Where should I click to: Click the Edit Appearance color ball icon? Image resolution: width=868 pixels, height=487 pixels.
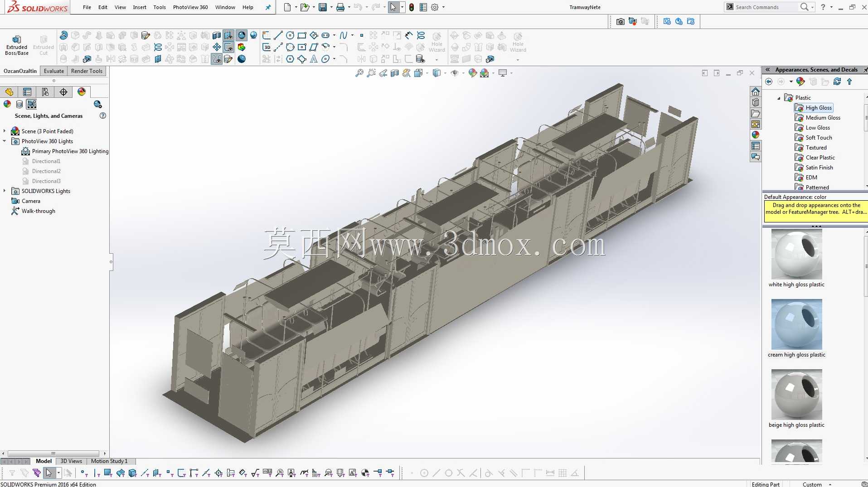tap(472, 73)
